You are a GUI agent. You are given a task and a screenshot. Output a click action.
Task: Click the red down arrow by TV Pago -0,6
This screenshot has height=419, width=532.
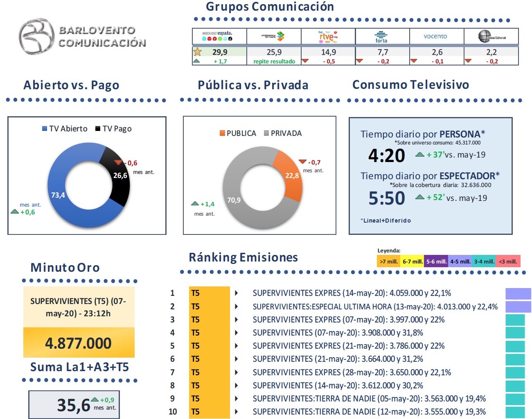(x=119, y=162)
